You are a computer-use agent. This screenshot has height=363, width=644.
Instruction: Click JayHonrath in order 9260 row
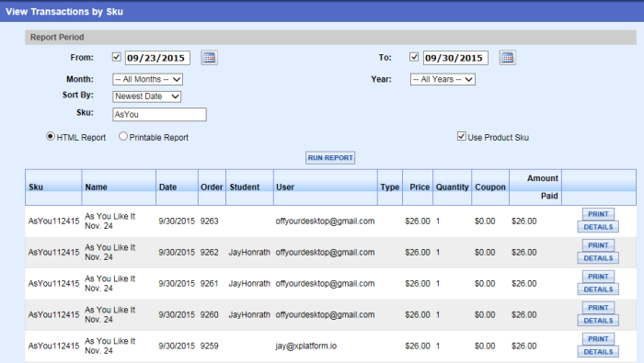(249, 314)
